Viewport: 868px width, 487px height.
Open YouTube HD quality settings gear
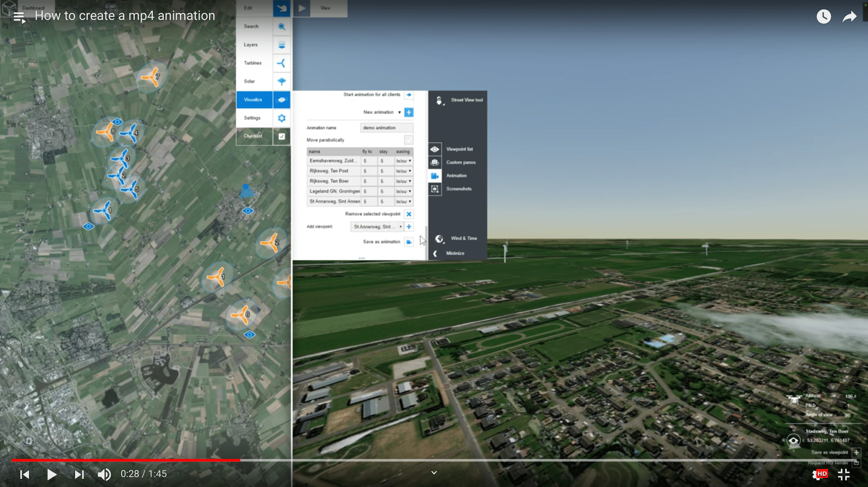tap(819, 474)
